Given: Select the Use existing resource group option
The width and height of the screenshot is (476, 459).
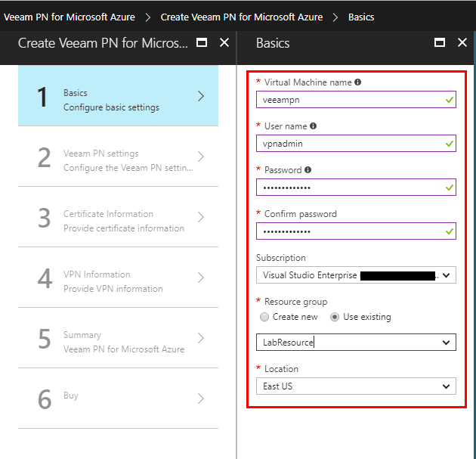Looking at the screenshot, I should point(335,317).
